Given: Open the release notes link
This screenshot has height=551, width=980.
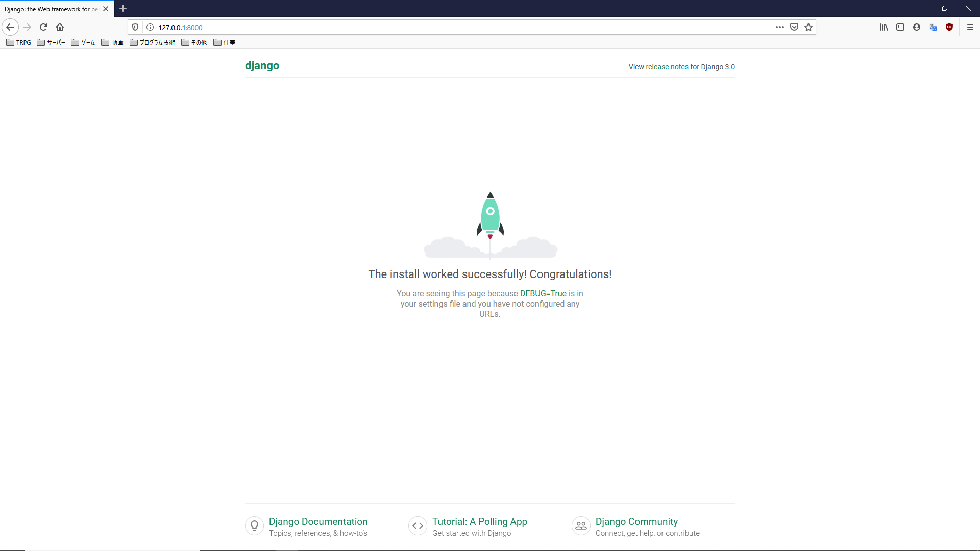Looking at the screenshot, I should (x=667, y=67).
